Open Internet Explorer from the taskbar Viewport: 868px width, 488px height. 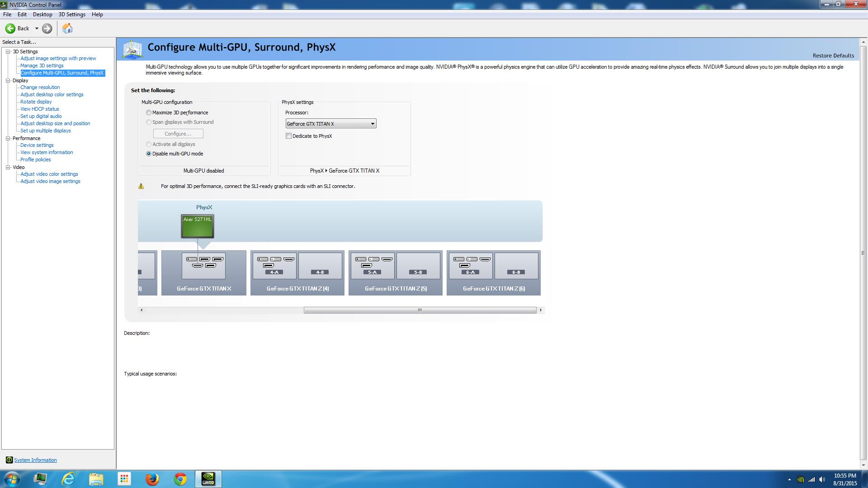[68, 479]
